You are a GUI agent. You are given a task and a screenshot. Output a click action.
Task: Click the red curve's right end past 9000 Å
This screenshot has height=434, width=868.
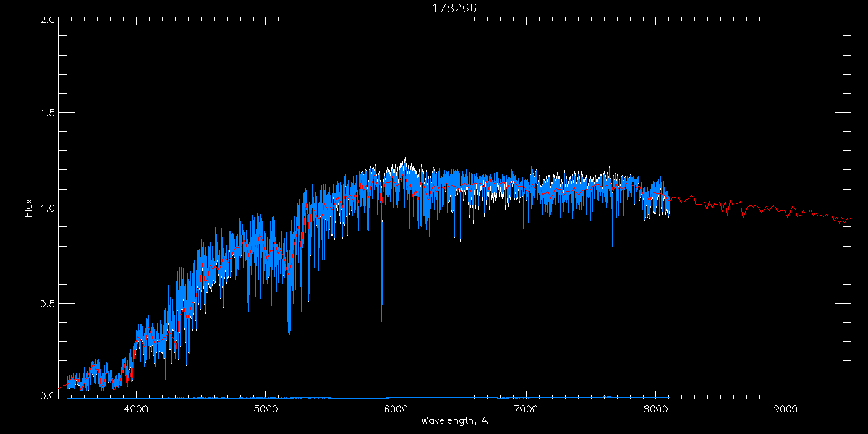pos(849,218)
